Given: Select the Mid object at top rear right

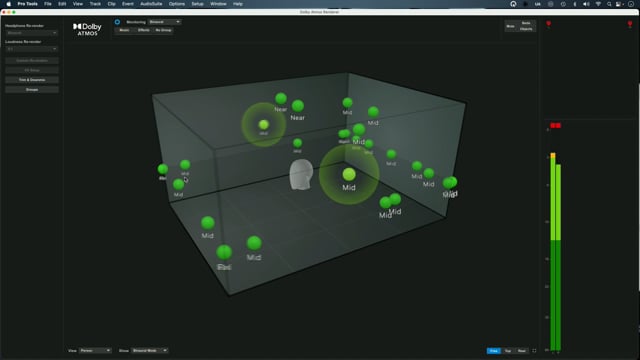Looking at the screenshot, I should pyautogui.click(x=373, y=112).
